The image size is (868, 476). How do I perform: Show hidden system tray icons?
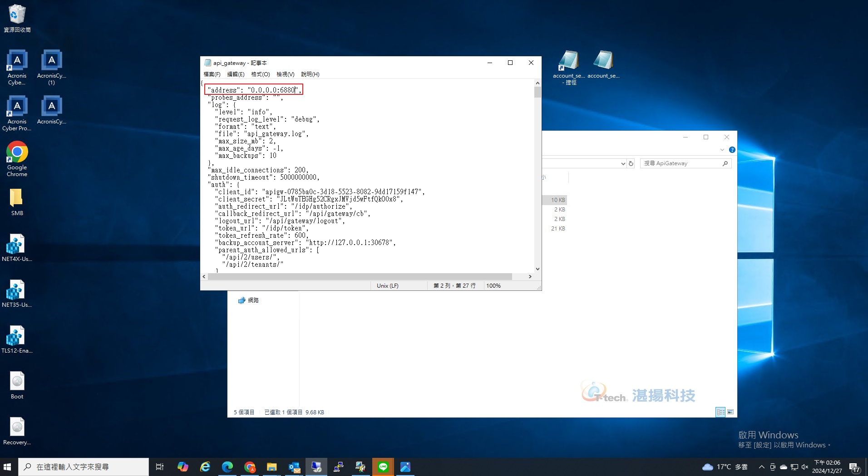[761, 467]
